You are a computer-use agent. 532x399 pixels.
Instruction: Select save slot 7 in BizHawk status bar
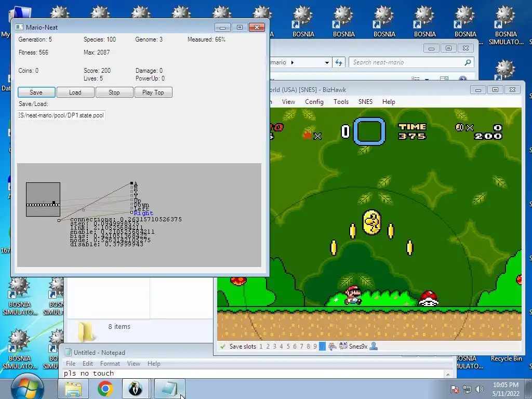pyautogui.click(x=302, y=347)
